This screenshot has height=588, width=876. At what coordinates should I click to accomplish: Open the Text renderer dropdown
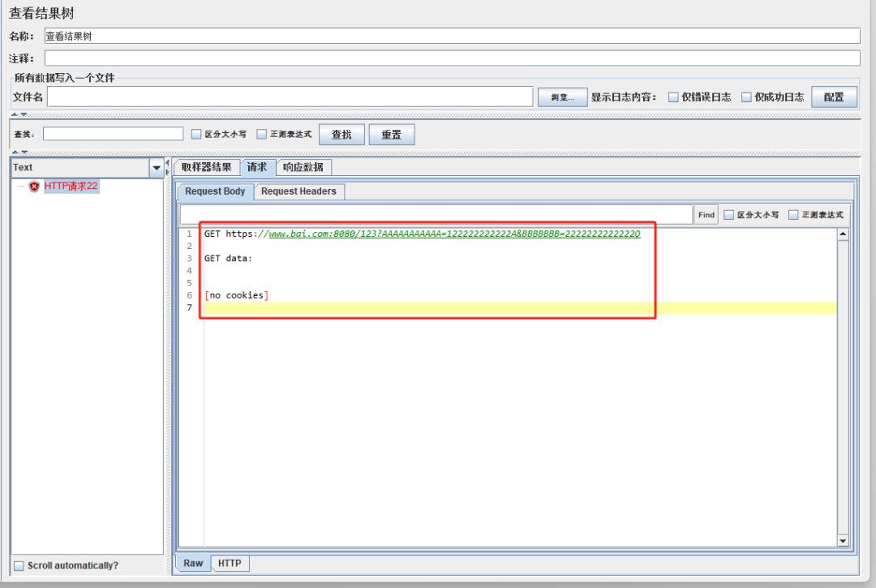[x=157, y=167]
